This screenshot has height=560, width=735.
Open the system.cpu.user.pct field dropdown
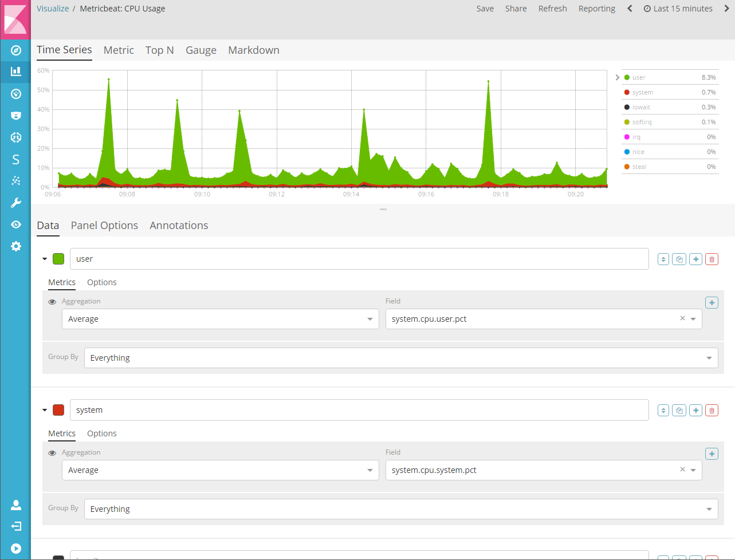[x=693, y=318]
